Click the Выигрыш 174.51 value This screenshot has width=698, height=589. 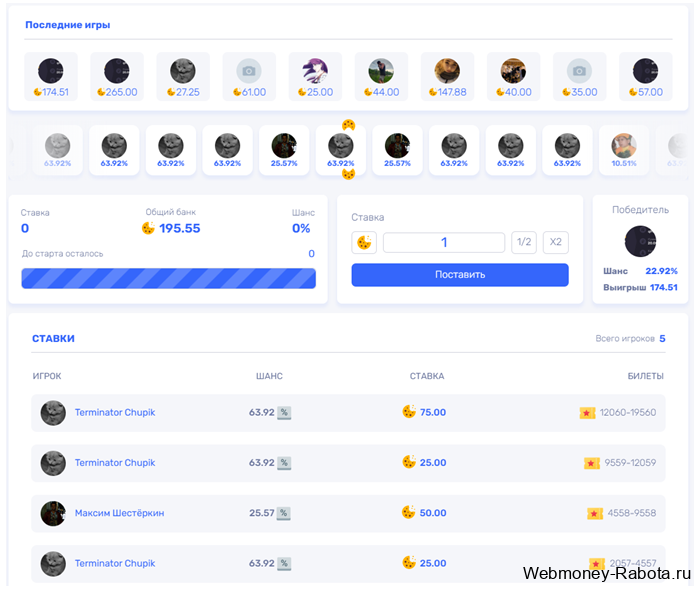click(664, 288)
